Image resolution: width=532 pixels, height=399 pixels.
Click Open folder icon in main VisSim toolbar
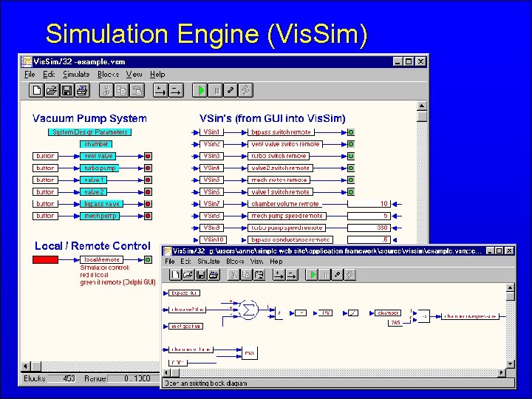pyautogui.click(x=52, y=91)
